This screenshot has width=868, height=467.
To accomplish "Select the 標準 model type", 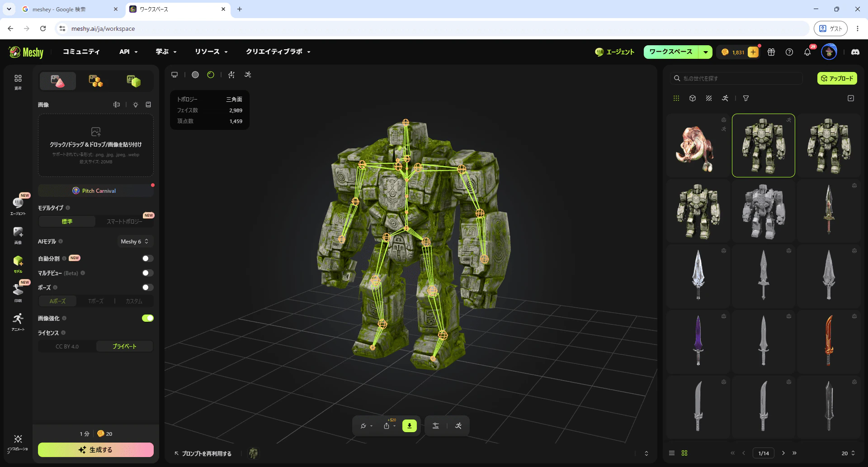I will (67, 221).
